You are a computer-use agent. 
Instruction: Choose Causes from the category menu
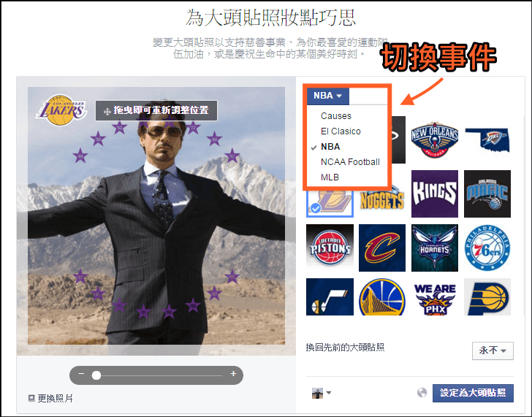(x=336, y=116)
